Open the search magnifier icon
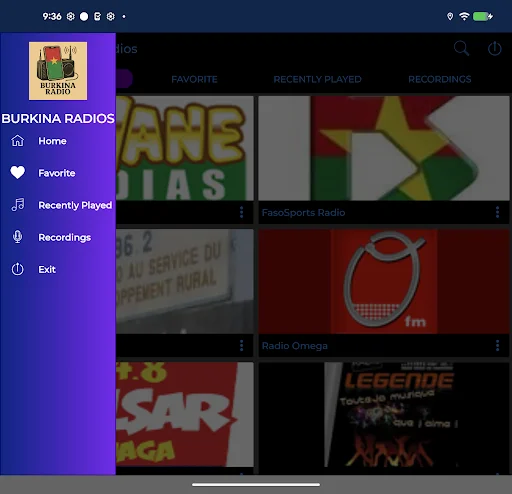 pyautogui.click(x=462, y=49)
